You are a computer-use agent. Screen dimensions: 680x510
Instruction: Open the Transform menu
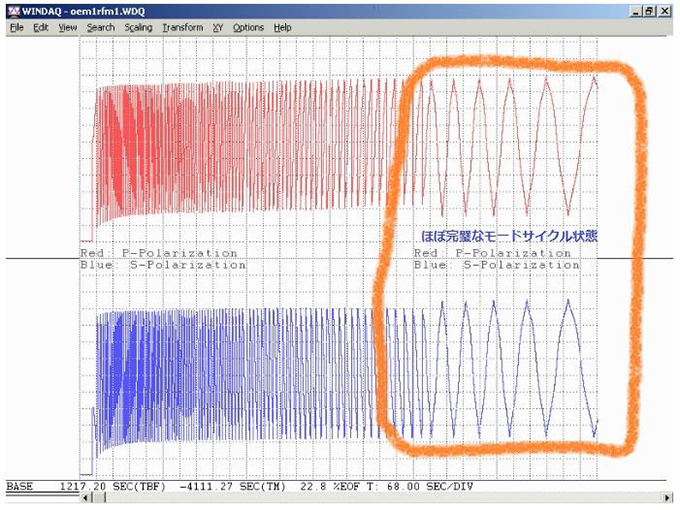(x=183, y=27)
